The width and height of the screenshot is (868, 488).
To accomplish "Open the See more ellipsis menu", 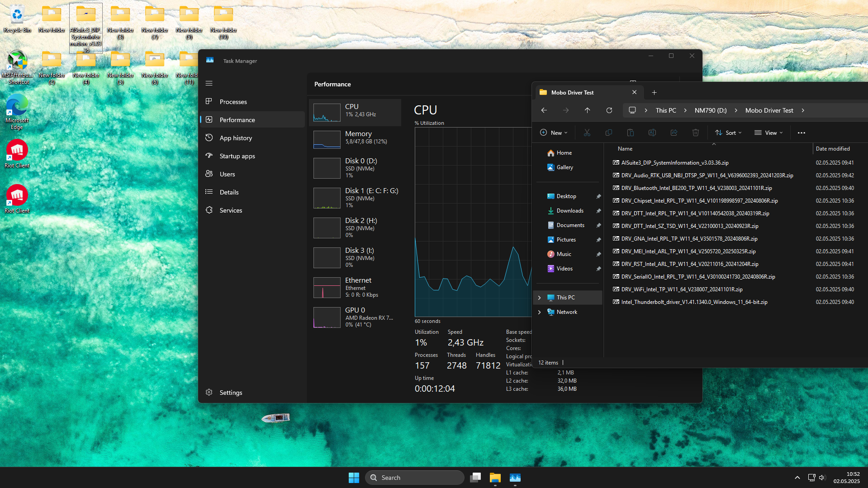I will (801, 133).
